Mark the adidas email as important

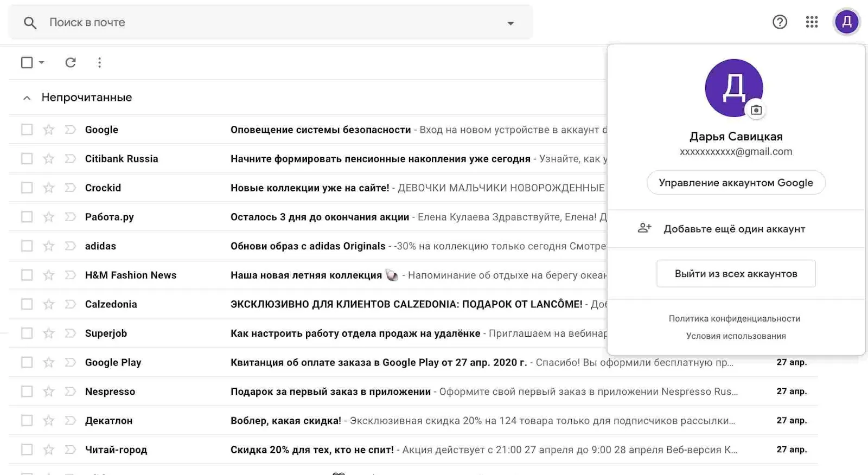pyautogui.click(x=71, y=246)
